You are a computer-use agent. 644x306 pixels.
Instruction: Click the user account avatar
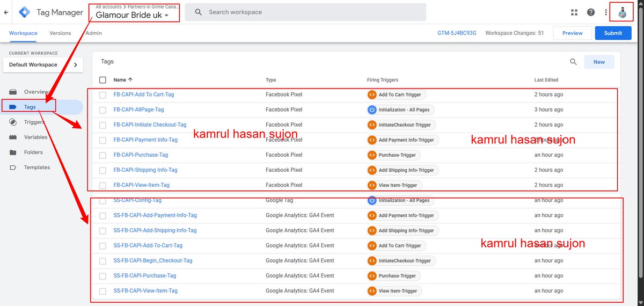622,12
